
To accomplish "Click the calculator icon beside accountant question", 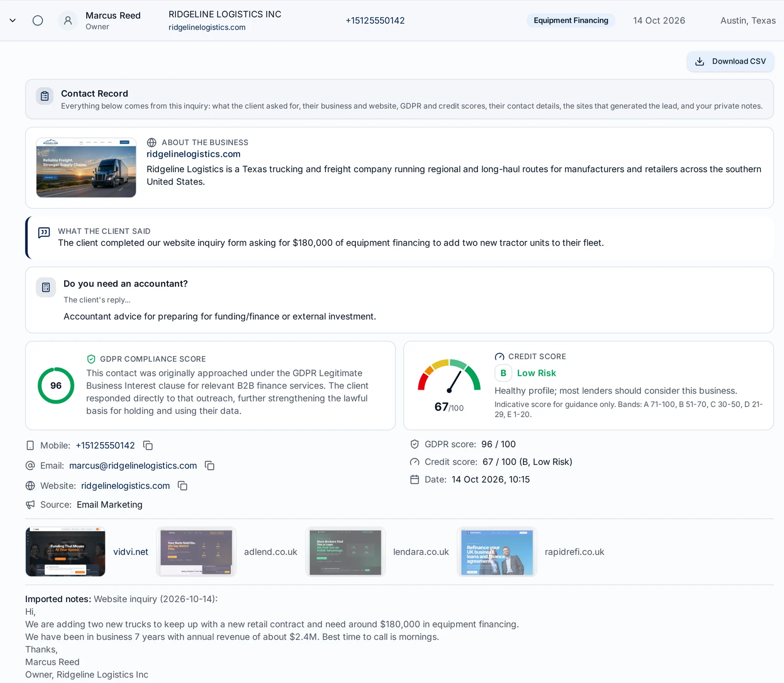I will coord(46,287).
